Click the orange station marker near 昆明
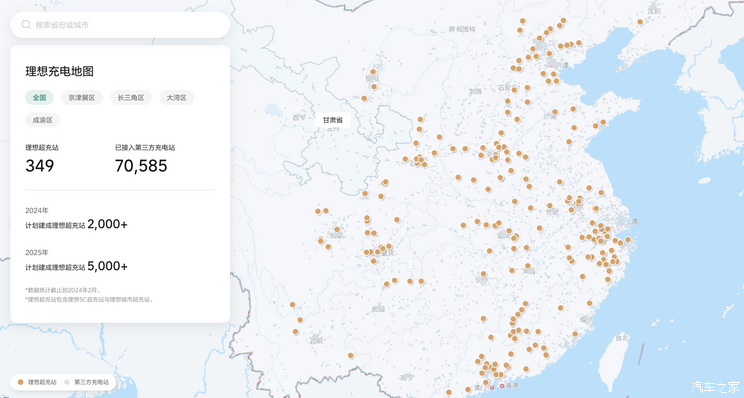Viewport: 744px width, 398px height. click(x=296, y=332)
